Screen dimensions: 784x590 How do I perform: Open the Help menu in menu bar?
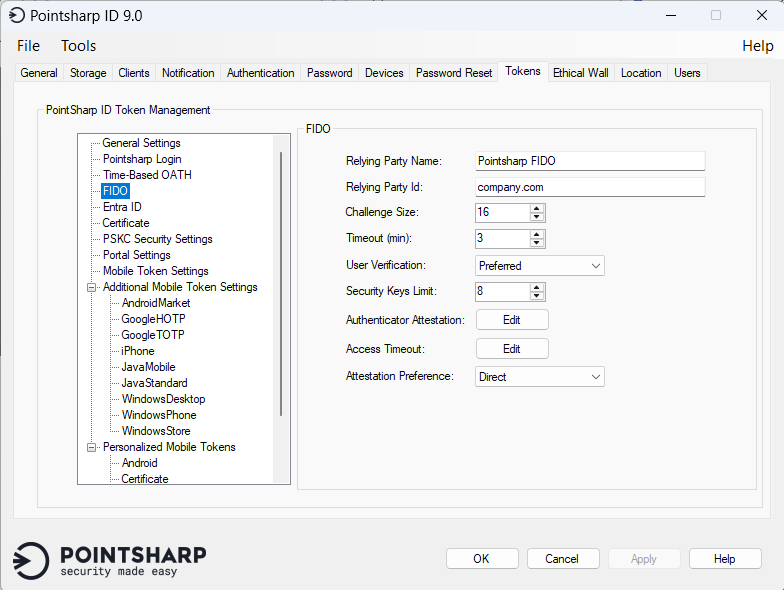pos(758,46)
